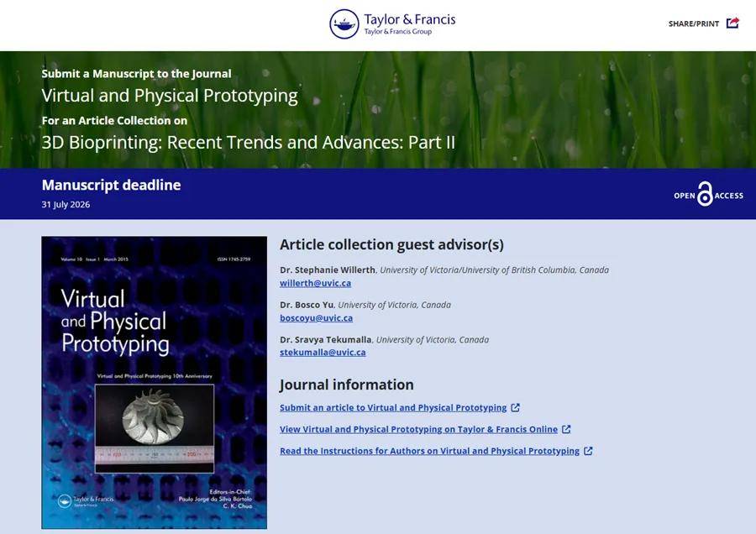756x534 pixels.
Task: Open Read the Instructions for Authors link
Action: pyautogui.click(x=429, y=451)
